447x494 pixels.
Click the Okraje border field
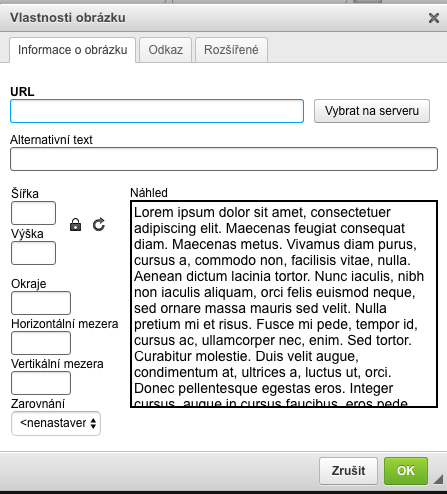point(41,303)
